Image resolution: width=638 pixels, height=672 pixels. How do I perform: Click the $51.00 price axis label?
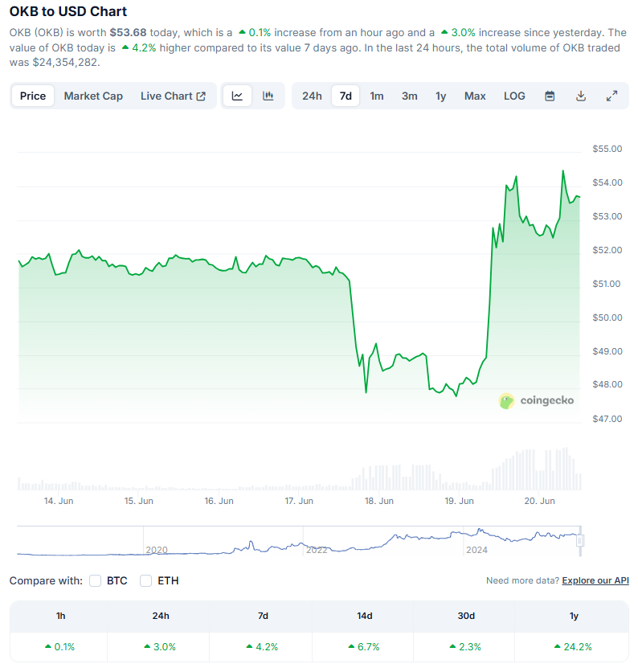click(x=607, y=284)
